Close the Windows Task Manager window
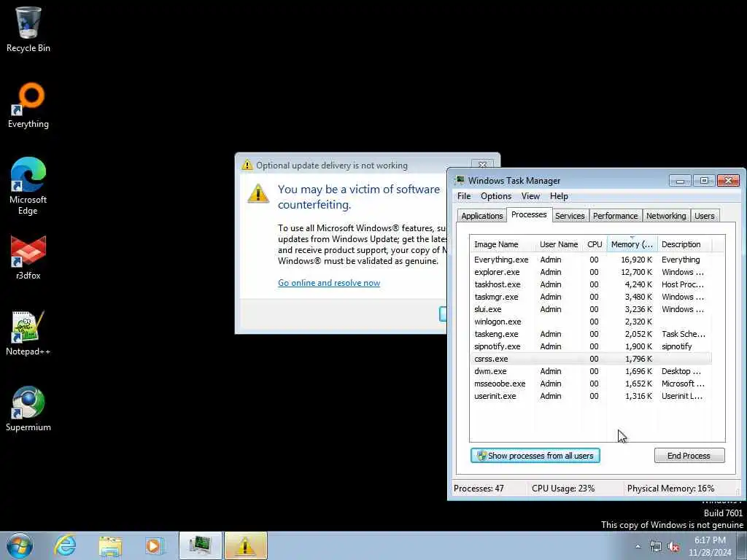 [x=728, y=181]
